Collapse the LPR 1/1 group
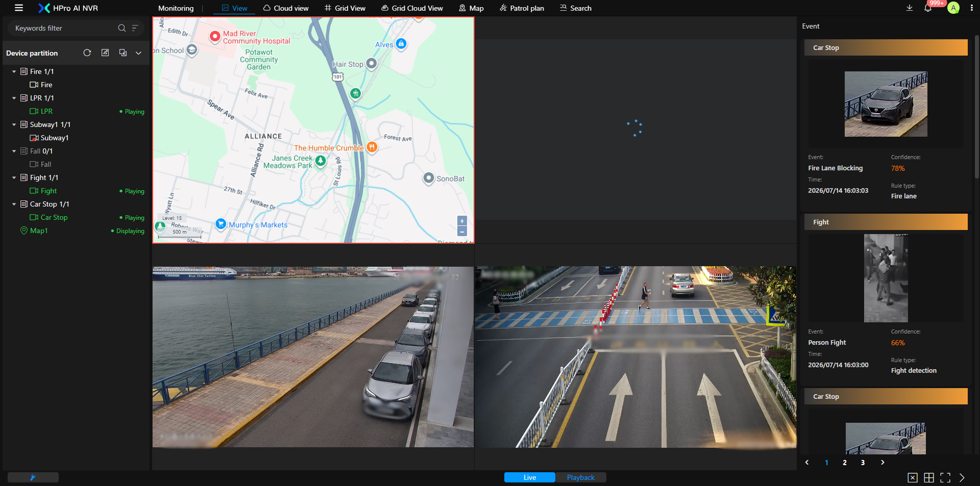The image size is (980, 486). pos(14,98)
